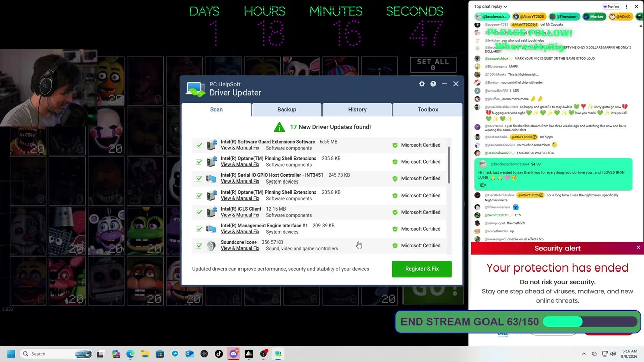Uncheck Soundcore Icon+ driver
Image resolution: width=644 pixels, height=362 pixels.
pos(199,246)
